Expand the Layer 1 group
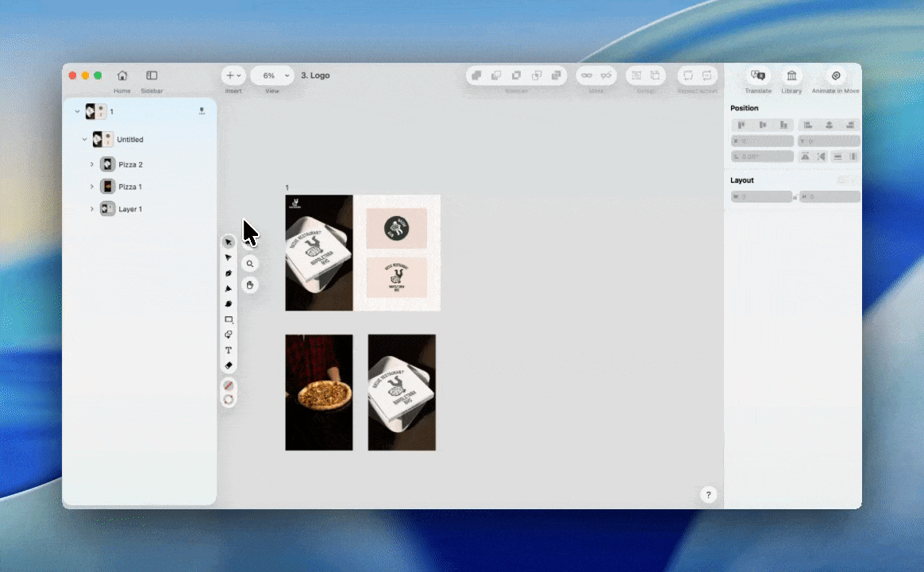The width and height of the screenshot is (924, 572). (92, 209)
